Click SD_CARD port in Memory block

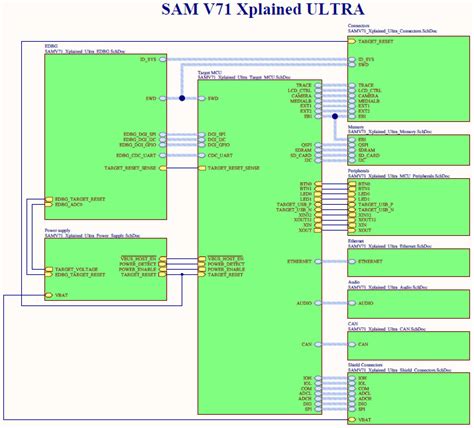(352, 155)
